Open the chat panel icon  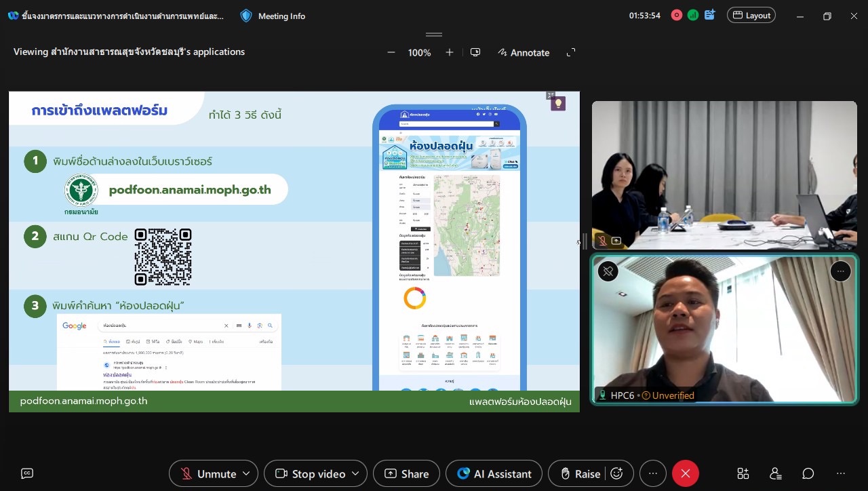point(808,473)
